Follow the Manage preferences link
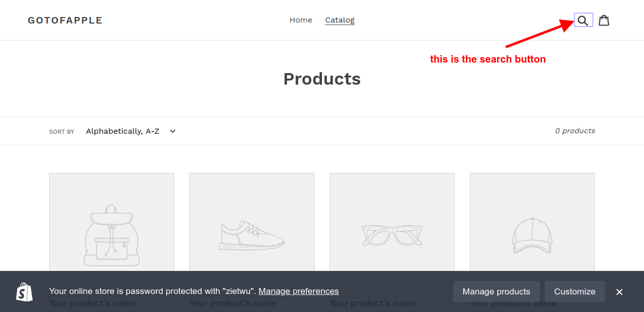The height and width of the screenshot is (312, 644). point(298,291)
